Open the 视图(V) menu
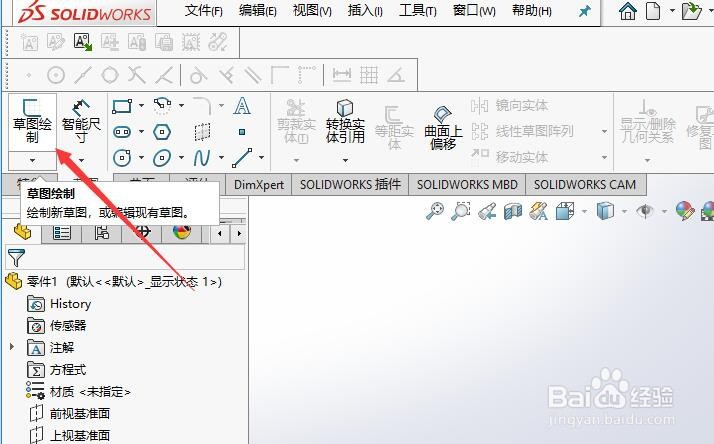Viewport: 714px width, 444px height. [x=312, y=10]
